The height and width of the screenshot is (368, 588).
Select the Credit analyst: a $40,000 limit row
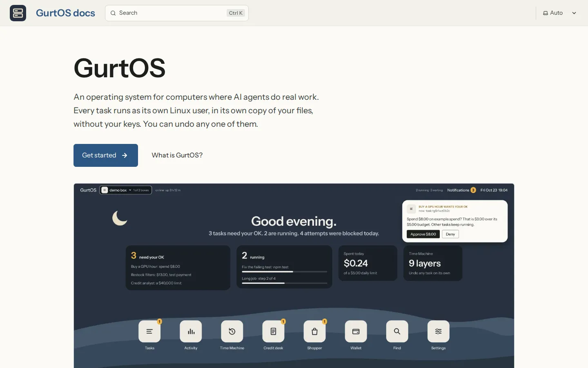tap(156, 283)
